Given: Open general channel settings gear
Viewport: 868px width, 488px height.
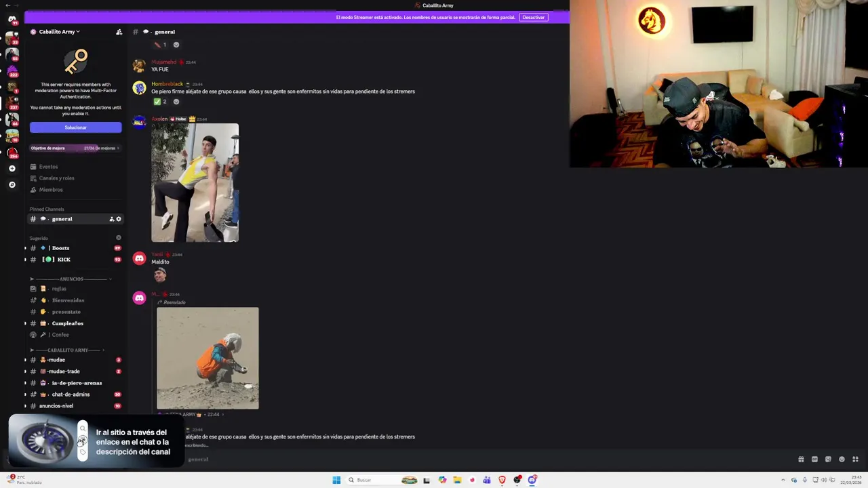Looking at the screenshot, I should coord(119,219).
